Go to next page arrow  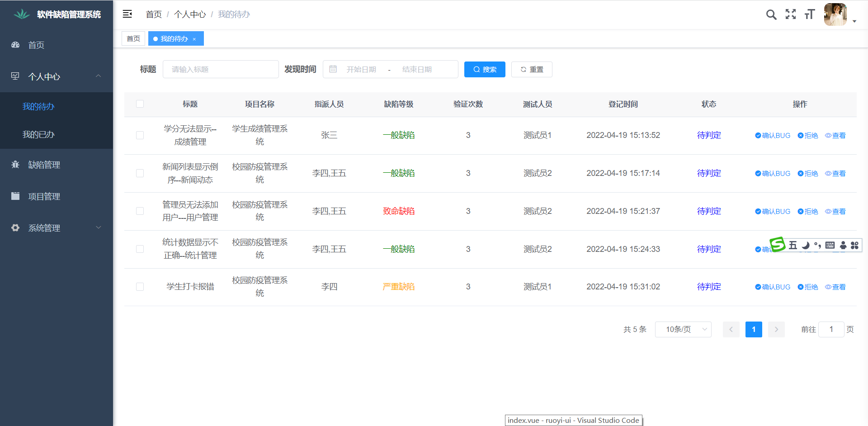[776, 329]
